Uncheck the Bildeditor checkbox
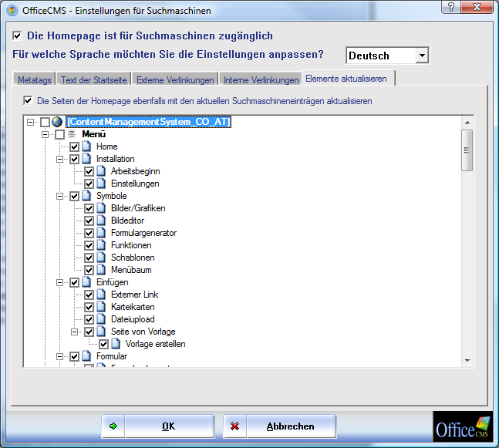This screenshot has width=499, height=448. pos(89,221)
